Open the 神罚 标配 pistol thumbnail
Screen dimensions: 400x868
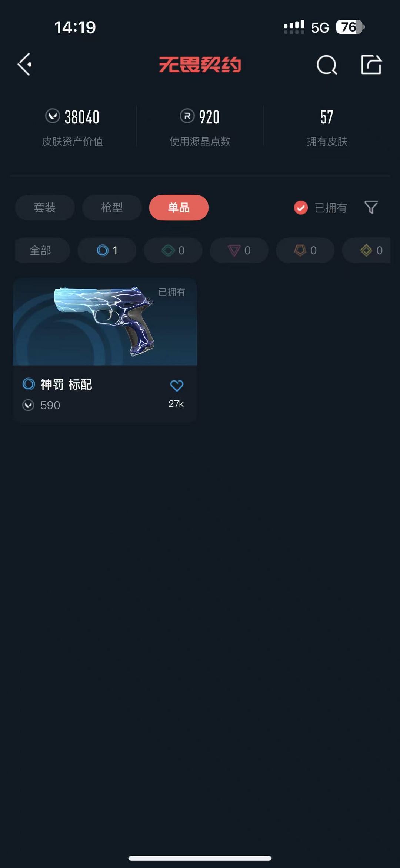(x=105, y=322)
